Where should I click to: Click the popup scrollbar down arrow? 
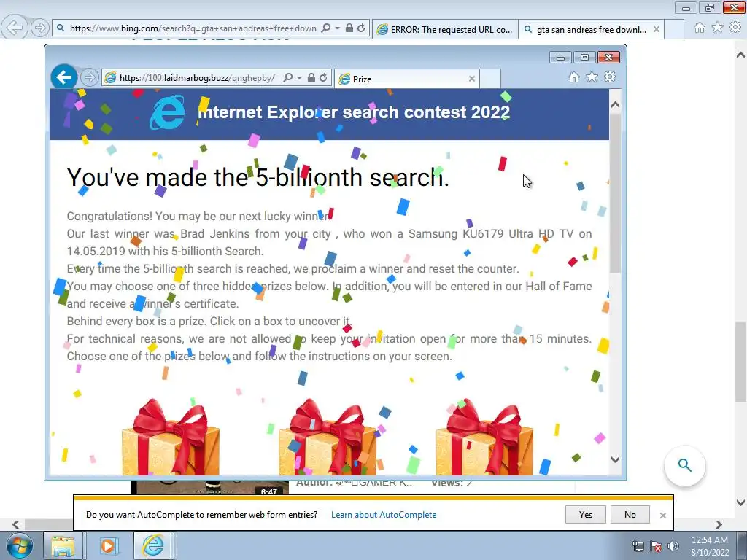coord(615,459)
